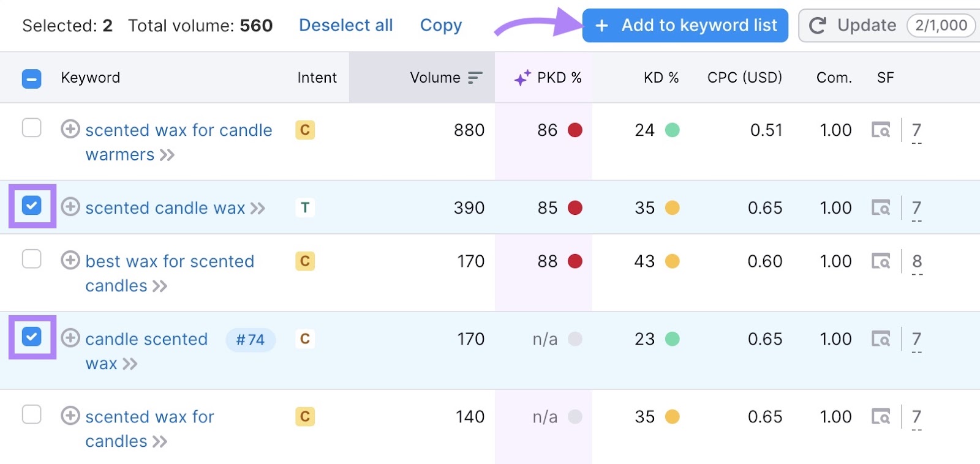Click CPC value 0.51
980x464 pixels.
766,130
